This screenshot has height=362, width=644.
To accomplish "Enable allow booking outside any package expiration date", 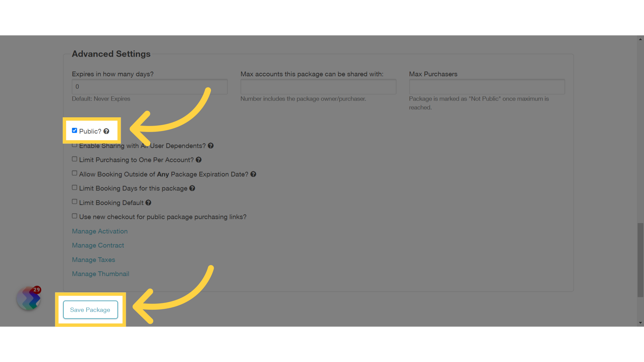I will click(x=74, y=173).
